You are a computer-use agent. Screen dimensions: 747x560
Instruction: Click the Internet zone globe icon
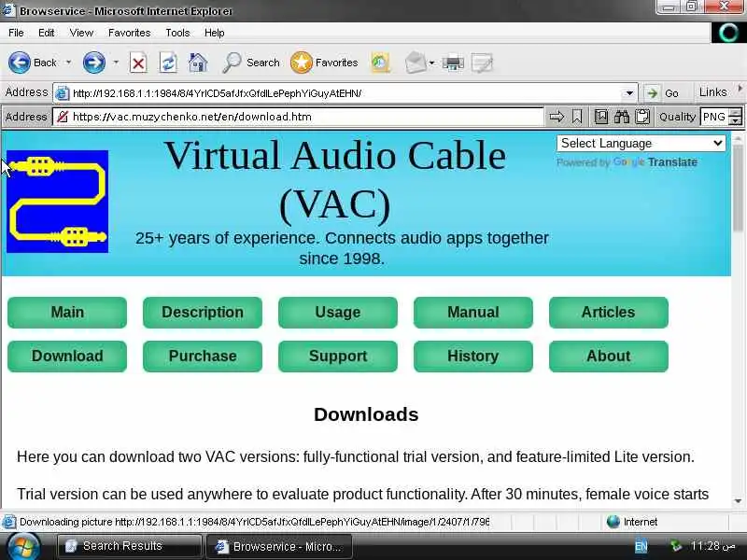[x=613, y=522]
